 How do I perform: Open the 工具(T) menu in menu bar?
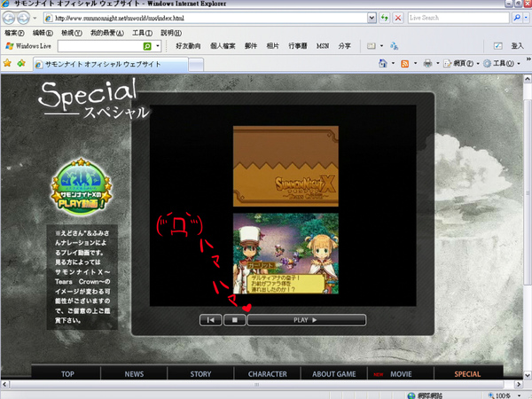click(142, 33)
